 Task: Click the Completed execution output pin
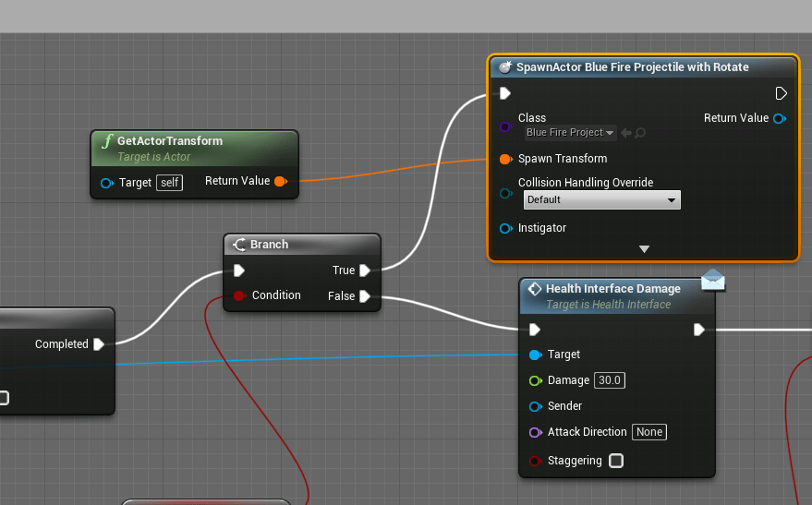point(96,344)
